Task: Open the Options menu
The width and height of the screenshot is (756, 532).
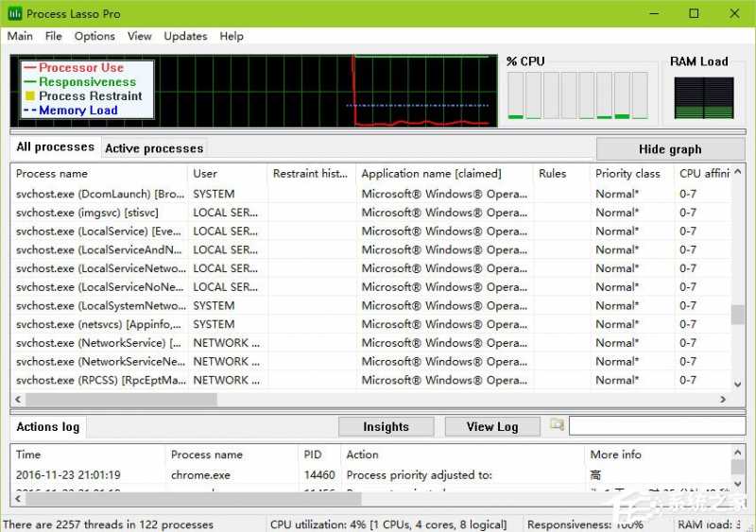Action: (94, 36)
